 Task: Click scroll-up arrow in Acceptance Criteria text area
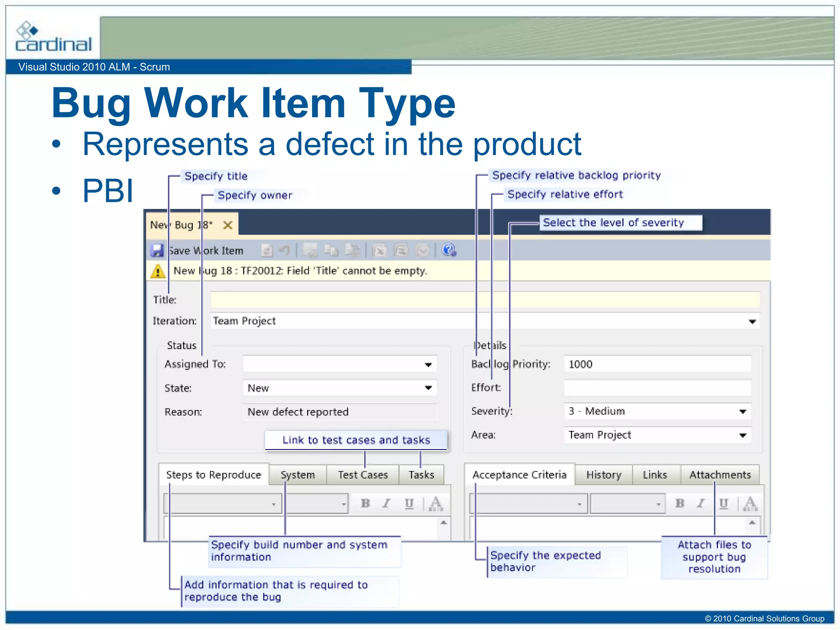752,523
